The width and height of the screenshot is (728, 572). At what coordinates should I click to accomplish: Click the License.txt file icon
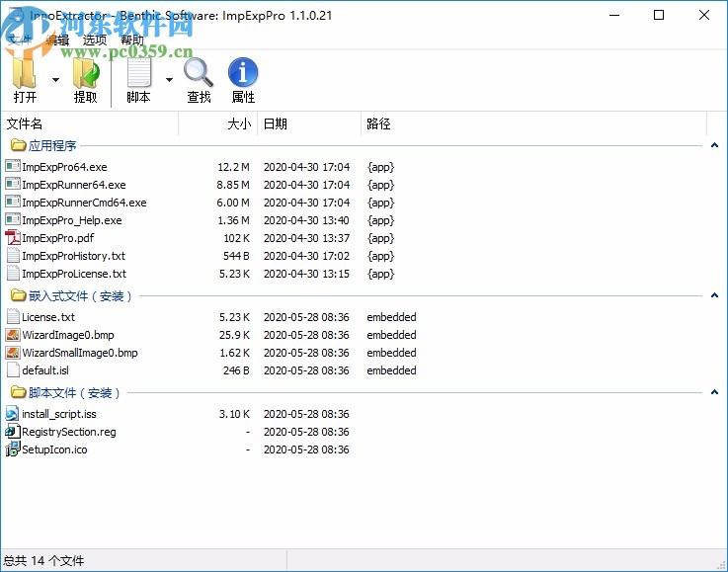tap(13, 317)
